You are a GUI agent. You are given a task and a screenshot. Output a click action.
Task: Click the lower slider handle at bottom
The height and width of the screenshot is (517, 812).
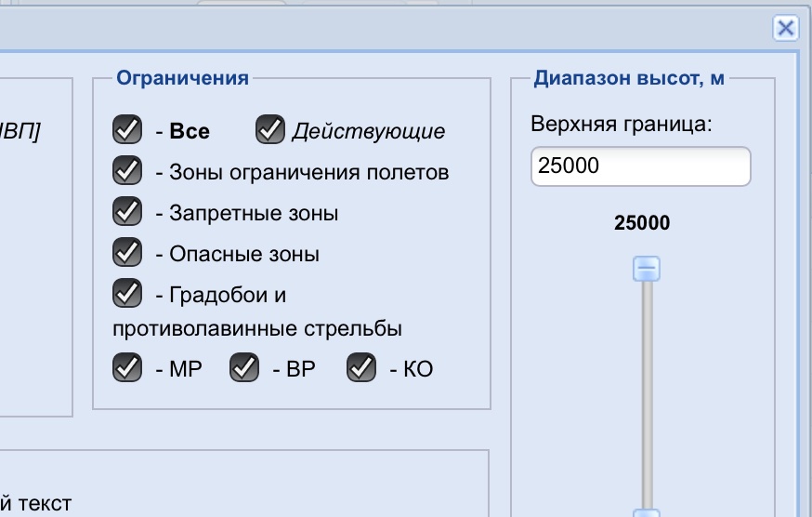pos(646,512)
